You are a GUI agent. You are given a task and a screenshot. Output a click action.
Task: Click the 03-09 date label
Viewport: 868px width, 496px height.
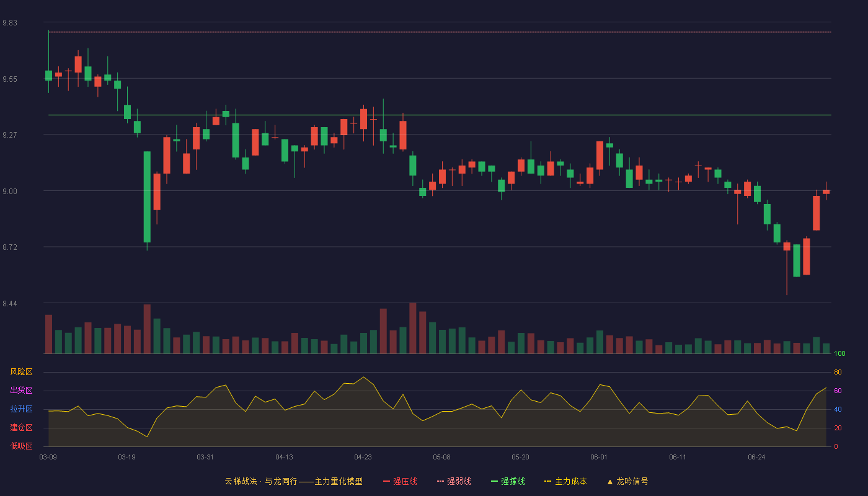point(48,458)
